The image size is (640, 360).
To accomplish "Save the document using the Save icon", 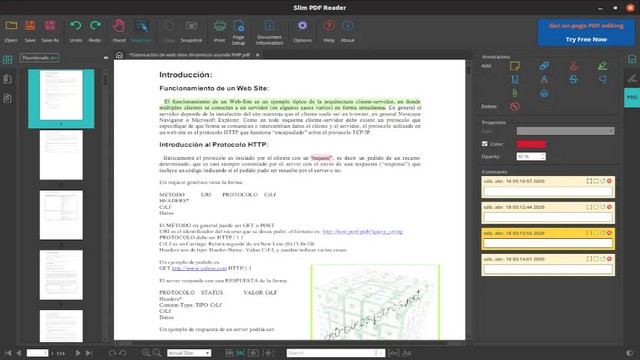I will tap(30, 31).
